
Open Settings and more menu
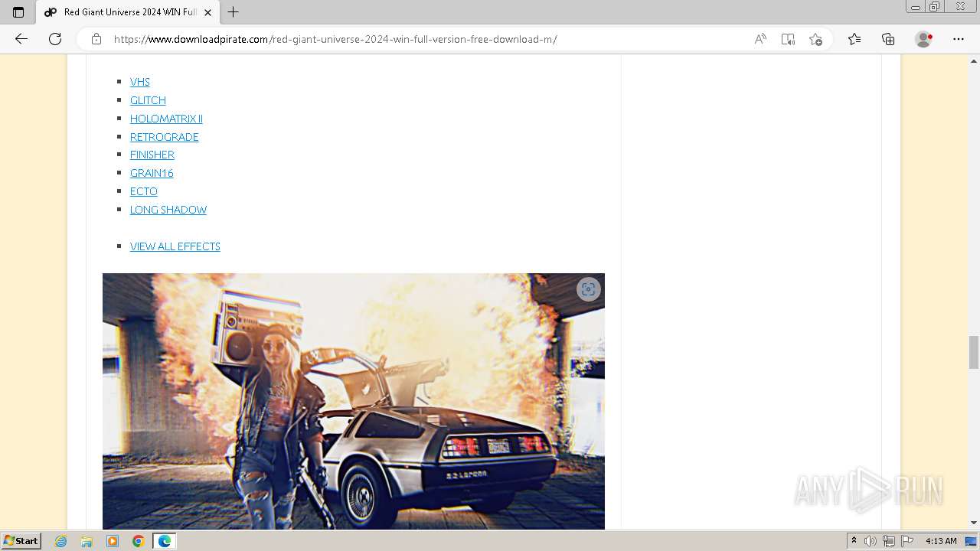point(959,39)
